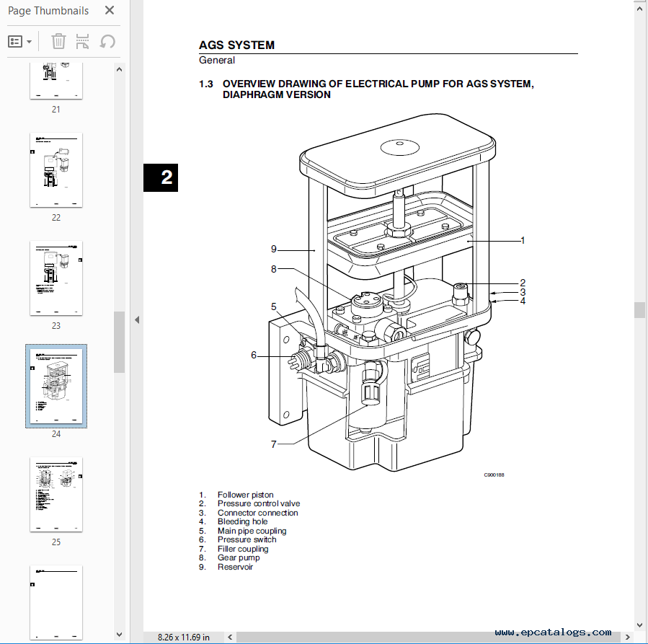This screenshot has height=644, width=648.
Task: Close the Page Thumbnails panel
Action: coord(110,10)
